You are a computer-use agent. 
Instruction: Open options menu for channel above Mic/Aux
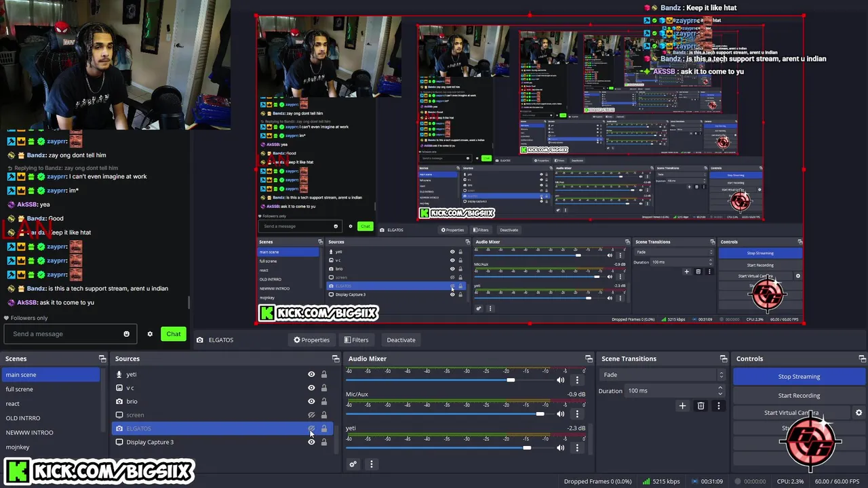click(577, 380)
